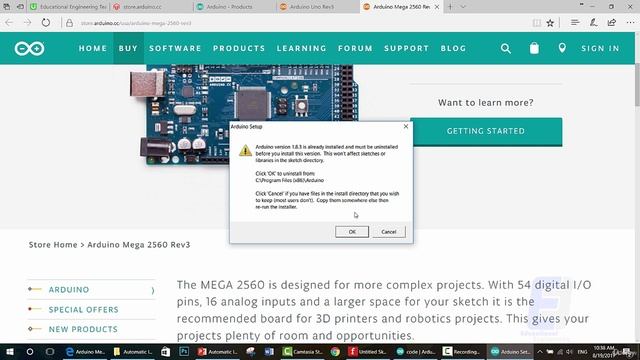Open Photoshop from the taskbar
The image size is (640, 360).
184,351
